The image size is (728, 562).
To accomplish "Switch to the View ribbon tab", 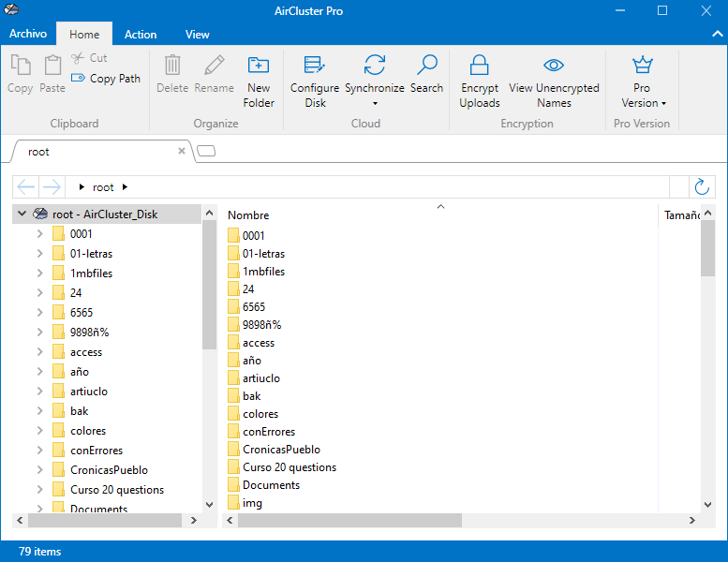I will pyautogui.click(x=197, y=35).
